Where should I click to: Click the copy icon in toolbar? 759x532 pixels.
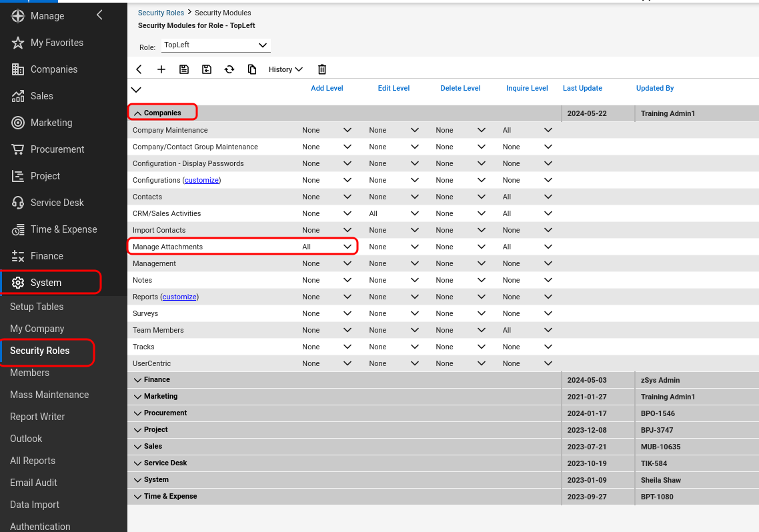pyautogui.click(x=252, y=69)
